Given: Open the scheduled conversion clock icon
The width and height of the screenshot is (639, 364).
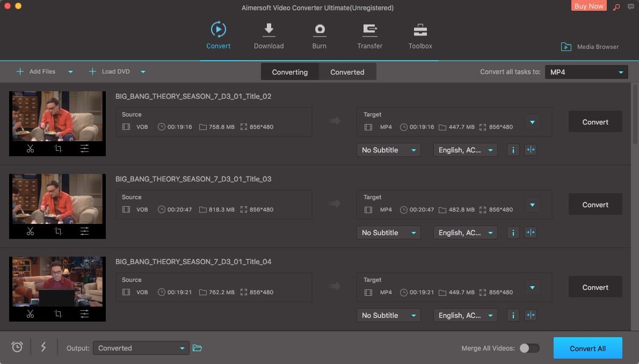Looking at the screenshot, I should pos(17,347).
